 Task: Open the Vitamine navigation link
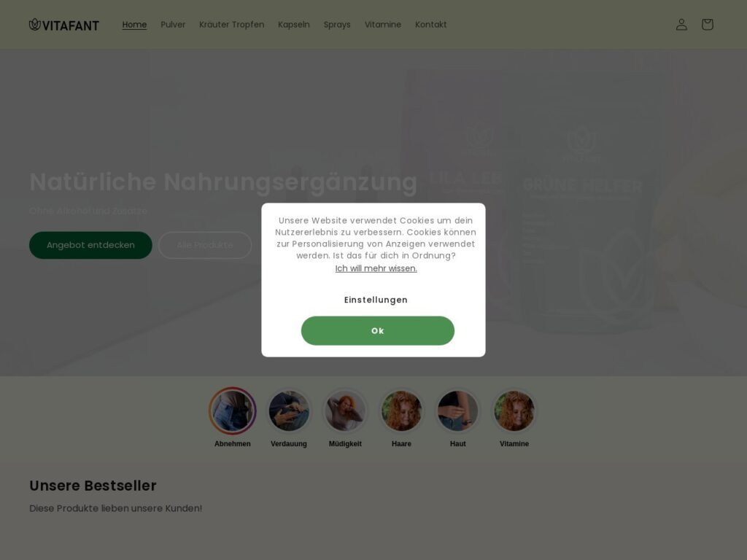pos(382,24)
